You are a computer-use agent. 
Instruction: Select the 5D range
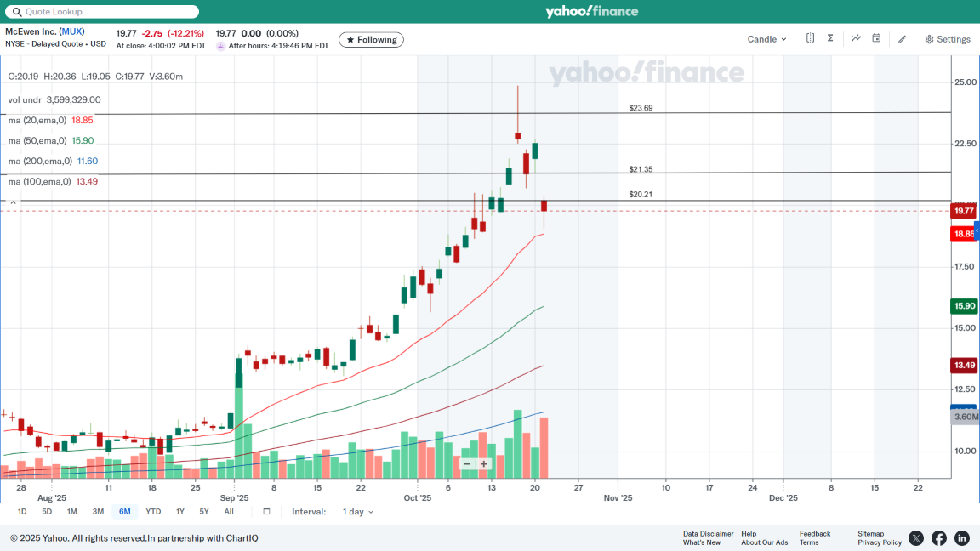click(x=47, y=512)
